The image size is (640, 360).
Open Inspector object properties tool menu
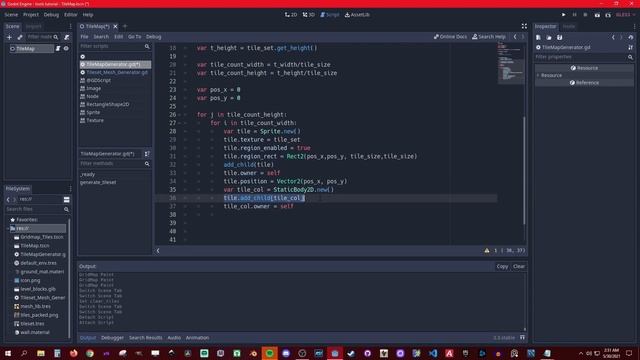(631, 47)
